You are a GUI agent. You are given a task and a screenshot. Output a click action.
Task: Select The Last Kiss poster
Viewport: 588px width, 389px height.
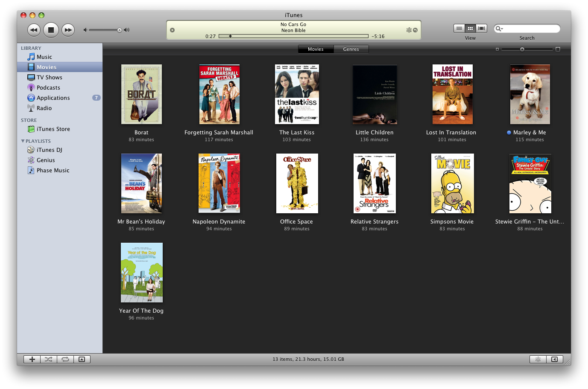coord(297,94)
